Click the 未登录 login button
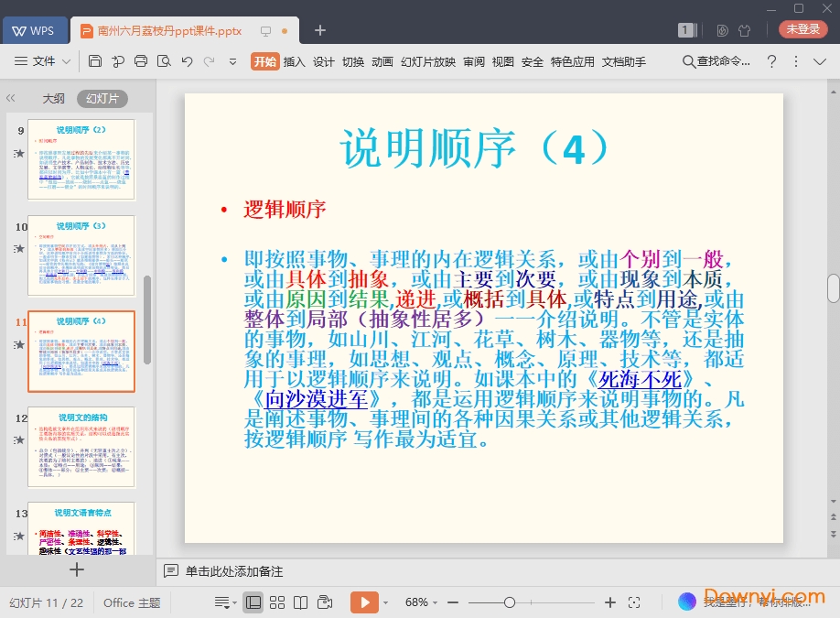This screenshot has width=840, height=618. 802,29
